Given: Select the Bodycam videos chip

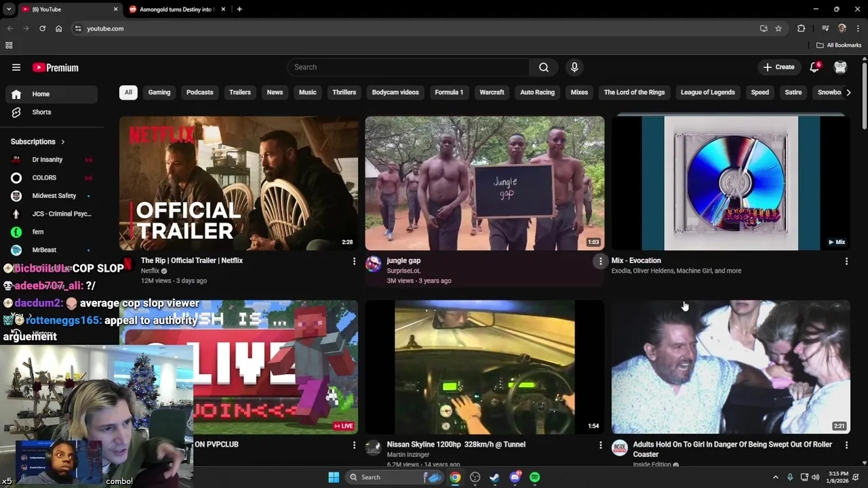Looking at the screenshot, I should pos(395,92).
